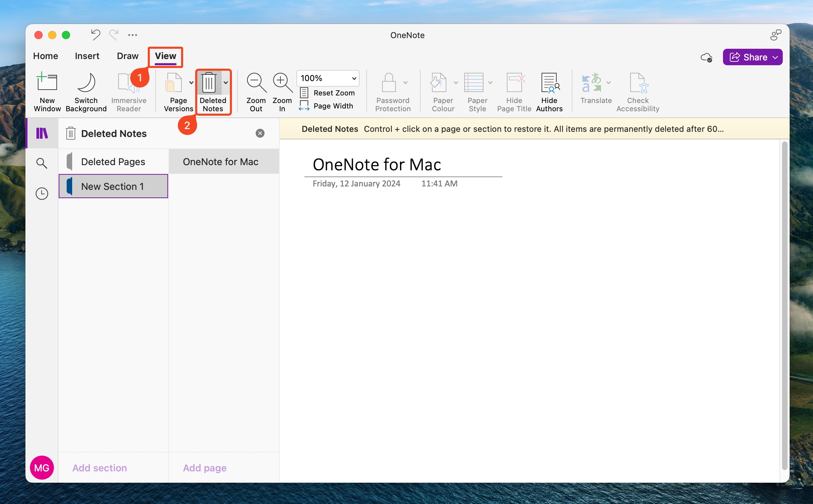Run Check Accessibility
Viewport: 813px width, 504px height.
(x=638, y=92)
